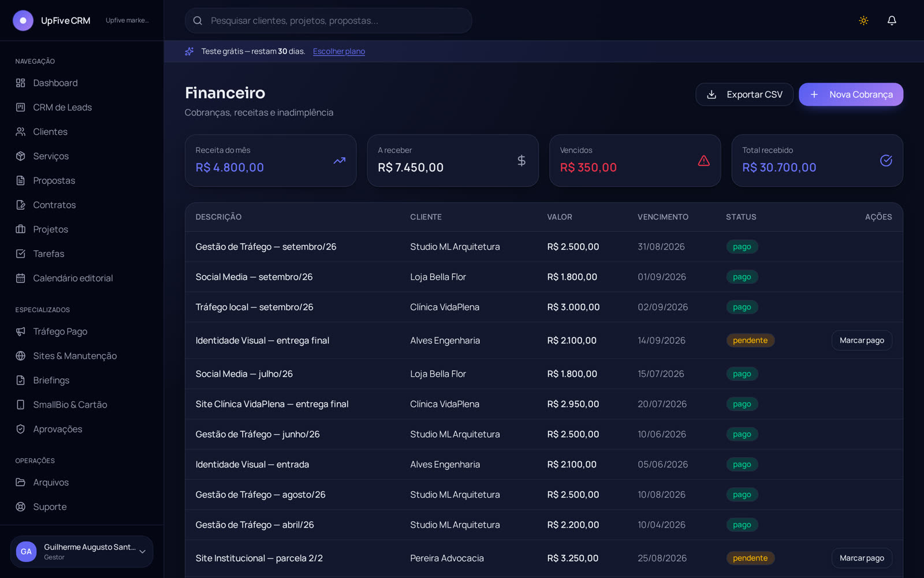
Task: Click the trending arrow on Receita do mês
Action: 340,161
